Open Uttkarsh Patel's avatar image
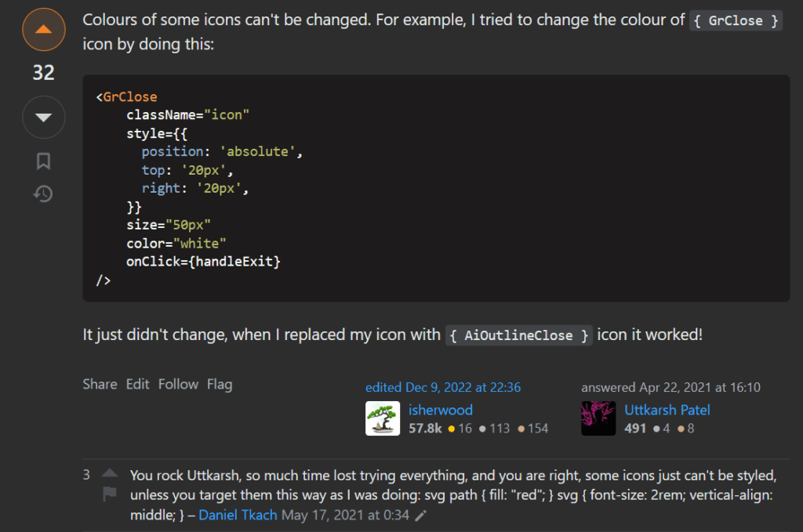This screenshot has height=532, width=803. 598,418
